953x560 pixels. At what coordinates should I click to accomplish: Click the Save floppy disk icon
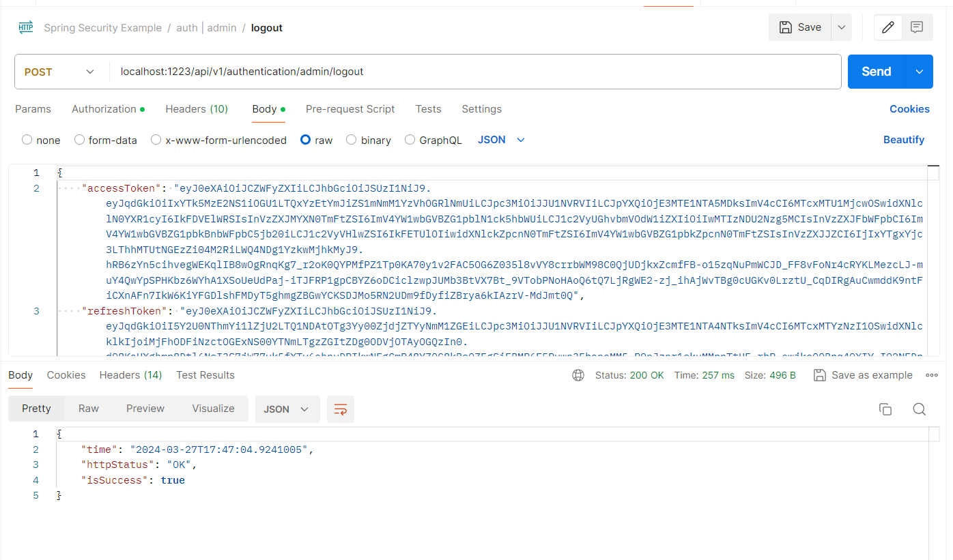[x=786, y=27]
